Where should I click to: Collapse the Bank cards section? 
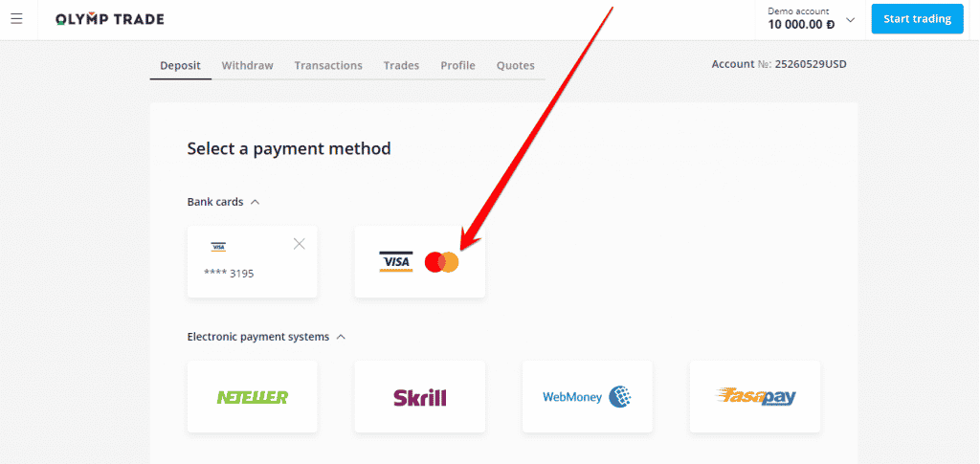coord(255,202)
